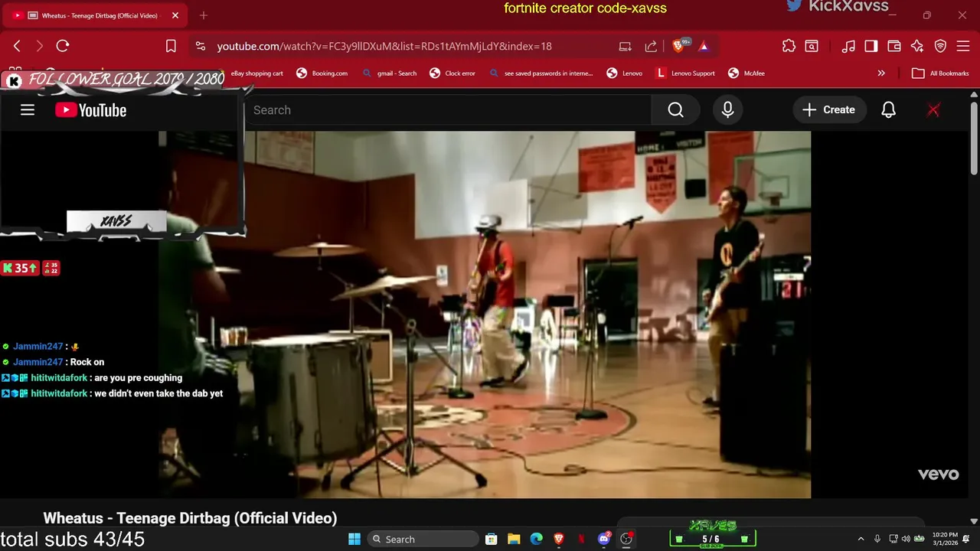Open a new browser tab
This screenshot has width=980, height=551.
tap(203, 15)
